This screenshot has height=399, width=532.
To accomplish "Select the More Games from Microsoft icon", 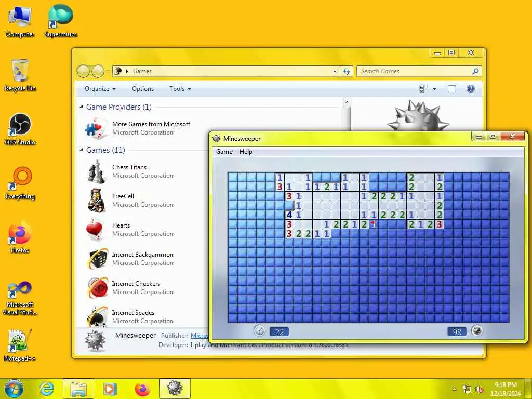I will [96, 128].
